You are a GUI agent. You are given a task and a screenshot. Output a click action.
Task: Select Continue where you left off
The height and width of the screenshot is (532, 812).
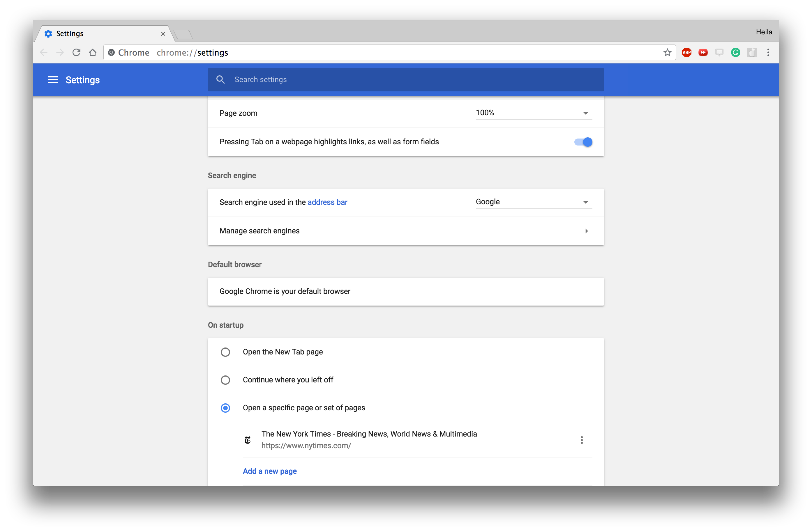tap(225, 380)
